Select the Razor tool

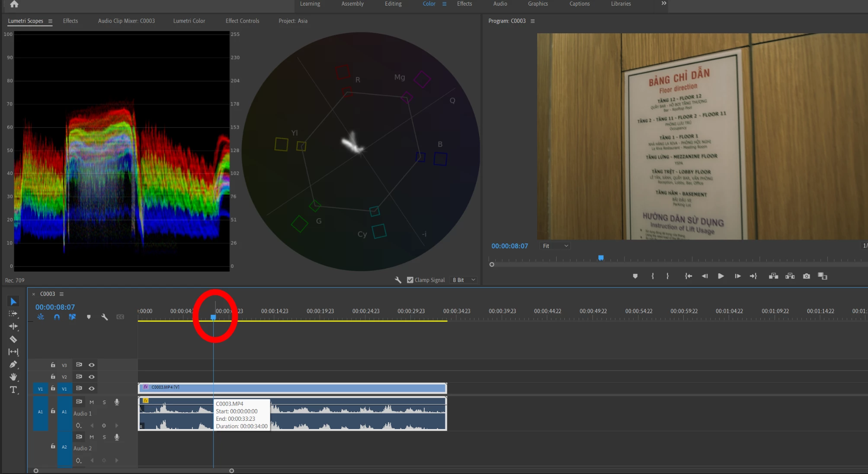(x=13, y=339)
